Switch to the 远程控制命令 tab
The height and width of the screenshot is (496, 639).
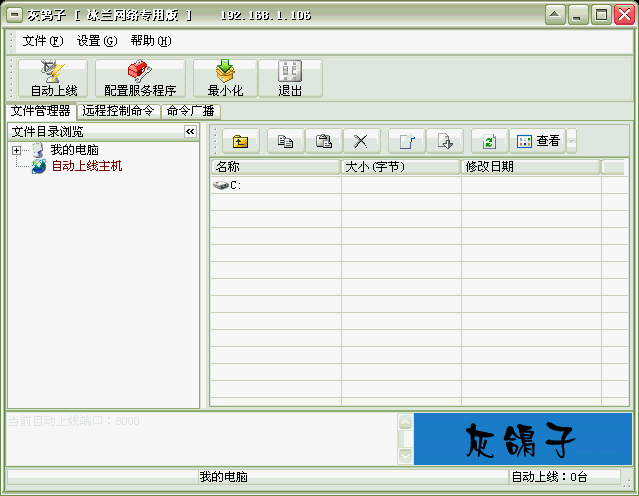(118, 111)
